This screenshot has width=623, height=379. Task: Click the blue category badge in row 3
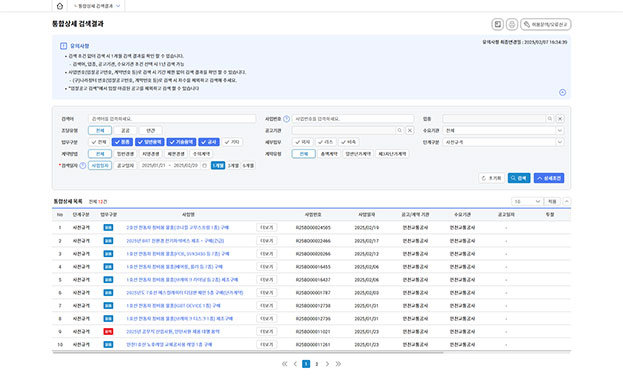(x=108, y=254)
